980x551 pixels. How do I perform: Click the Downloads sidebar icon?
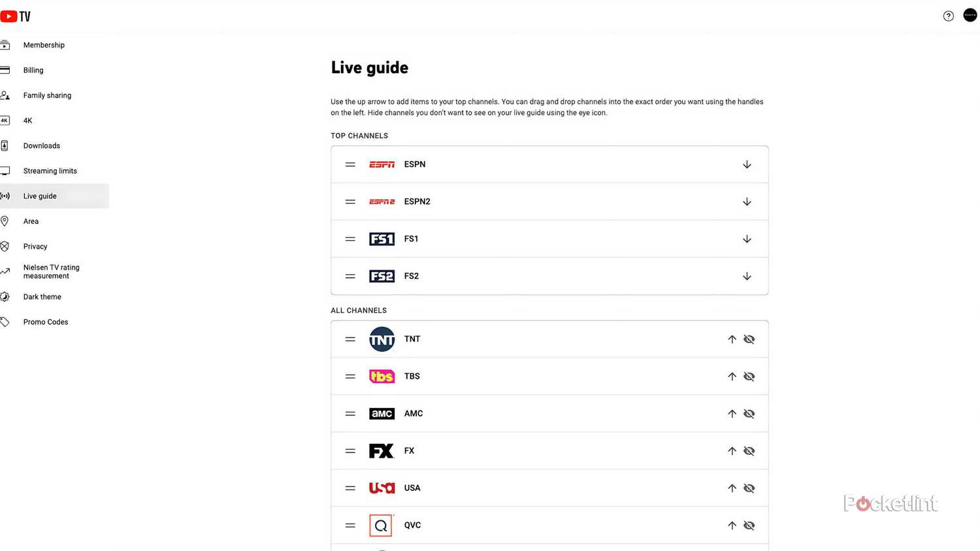tap(5, 146)
